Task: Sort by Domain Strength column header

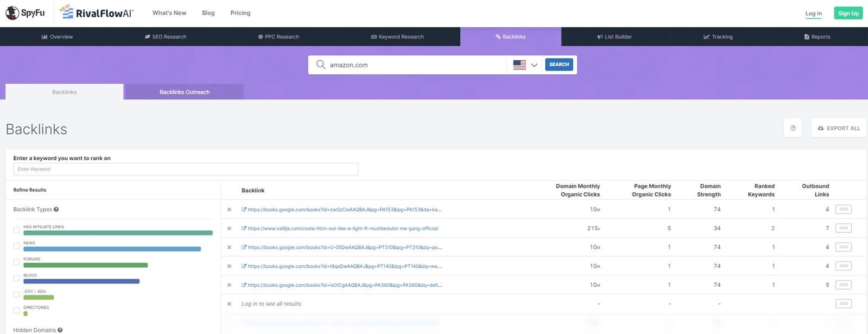Action: pyautogui.click(x=709, y=190)
